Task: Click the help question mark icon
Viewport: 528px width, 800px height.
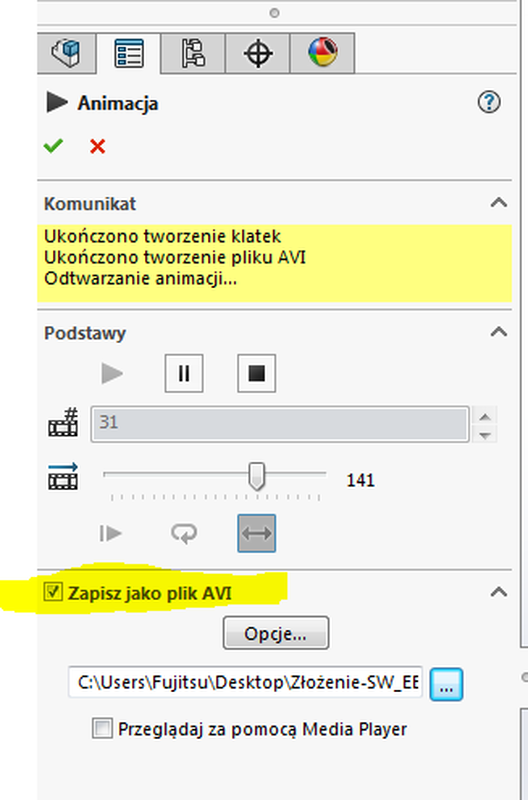Action: [x=489, y=102]
